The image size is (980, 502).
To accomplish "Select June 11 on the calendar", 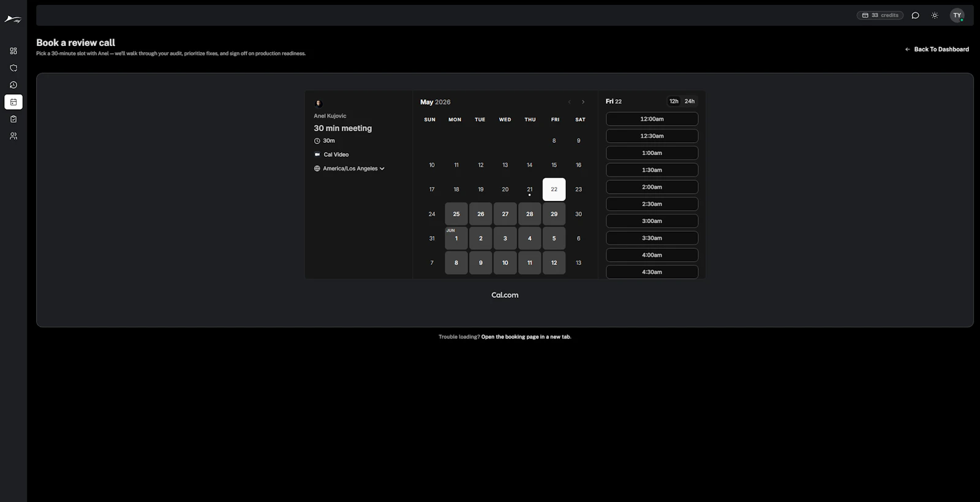I will [x=530, y=263].
